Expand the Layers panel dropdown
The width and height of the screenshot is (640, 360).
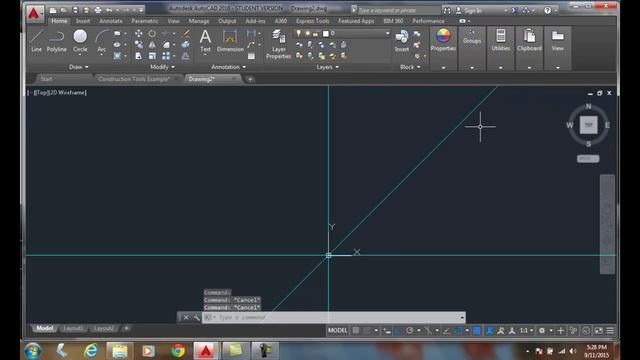(x=327, y=67)
